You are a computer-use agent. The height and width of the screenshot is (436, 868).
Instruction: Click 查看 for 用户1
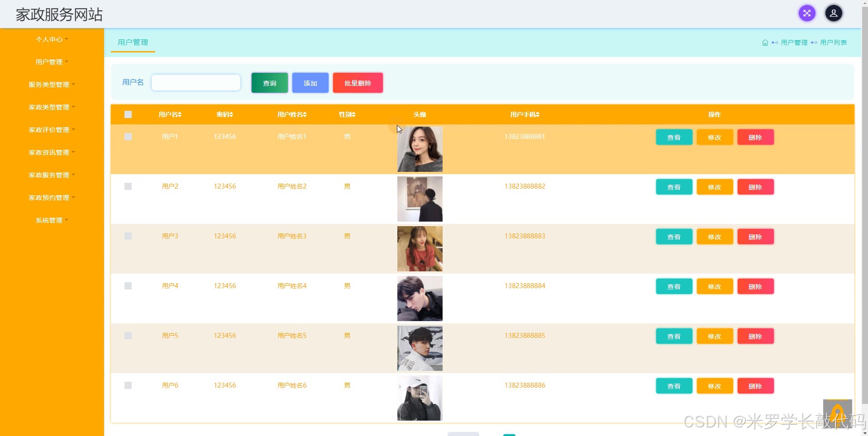(x=674, y=137)
